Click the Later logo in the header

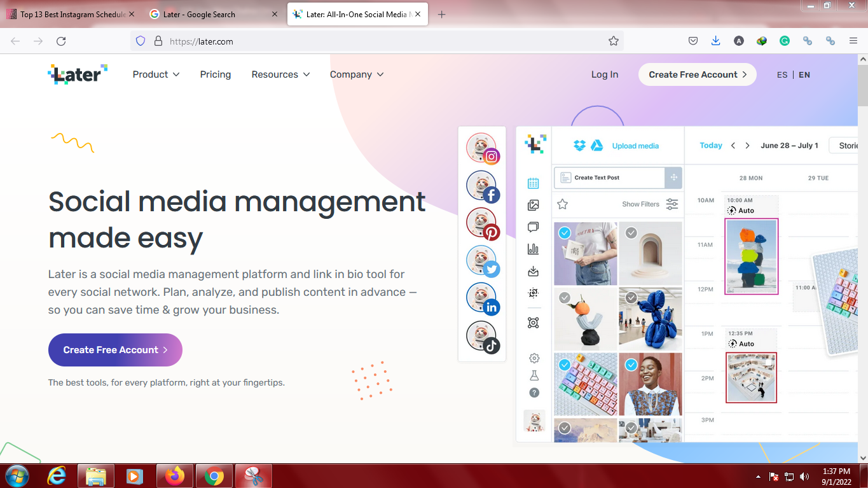[x=78, y=74]
